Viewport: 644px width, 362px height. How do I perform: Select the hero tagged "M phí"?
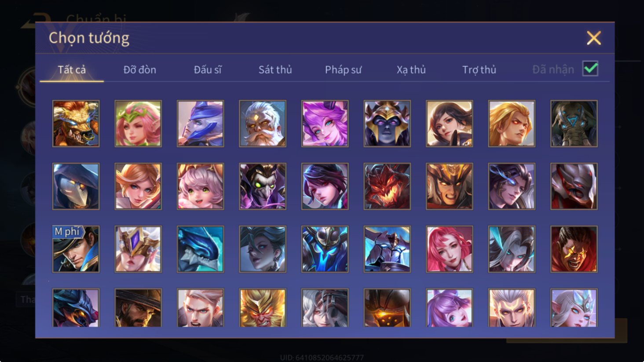[76, 249]
